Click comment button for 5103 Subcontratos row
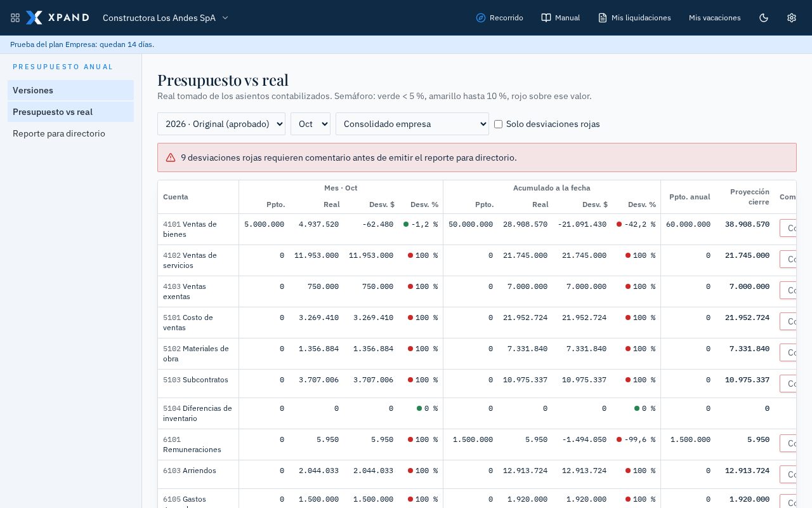 click(788, 384)
